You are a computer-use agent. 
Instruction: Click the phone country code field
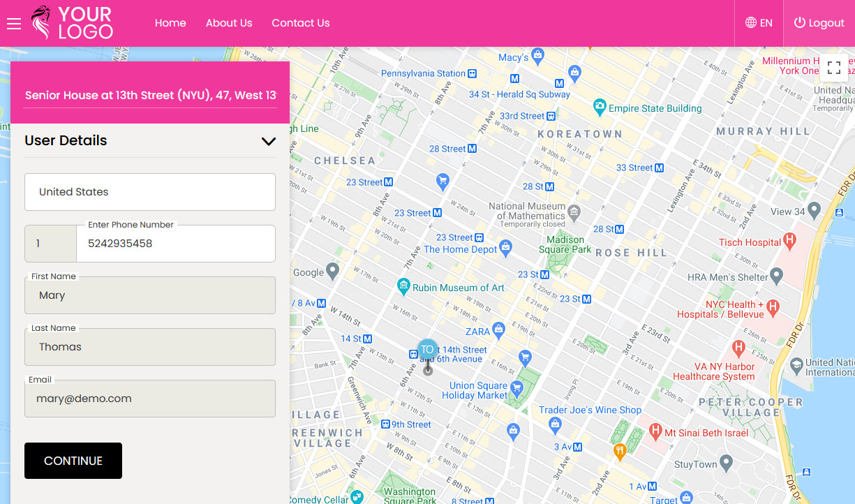pyautogui.click(x=50, y=244)
